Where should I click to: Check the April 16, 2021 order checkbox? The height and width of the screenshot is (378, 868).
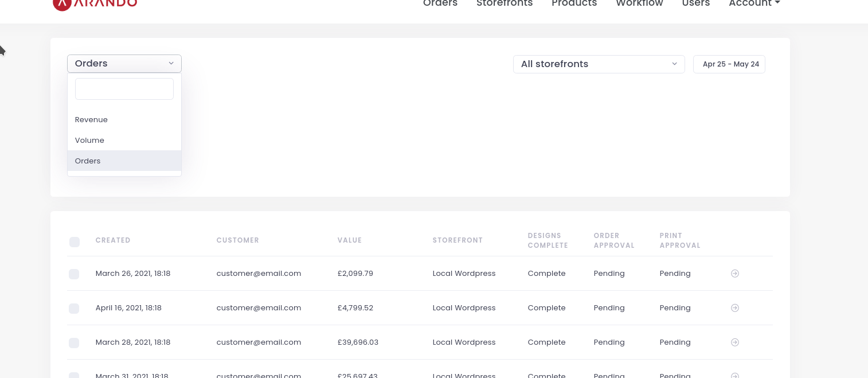click(74, 309)
